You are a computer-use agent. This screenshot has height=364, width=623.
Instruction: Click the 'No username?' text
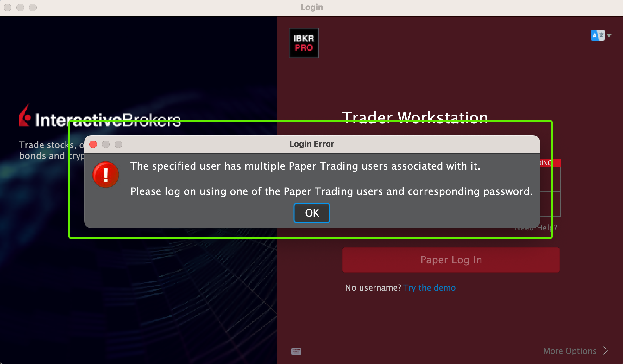point(373,288)
